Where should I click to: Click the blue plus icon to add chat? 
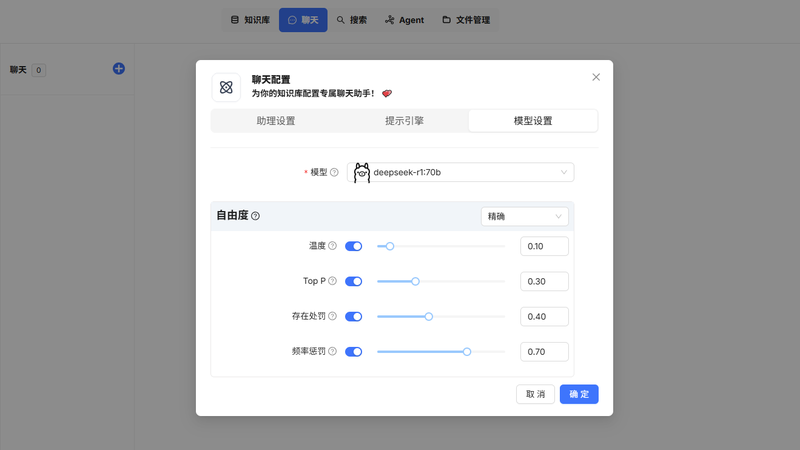(x=118, y=69)
